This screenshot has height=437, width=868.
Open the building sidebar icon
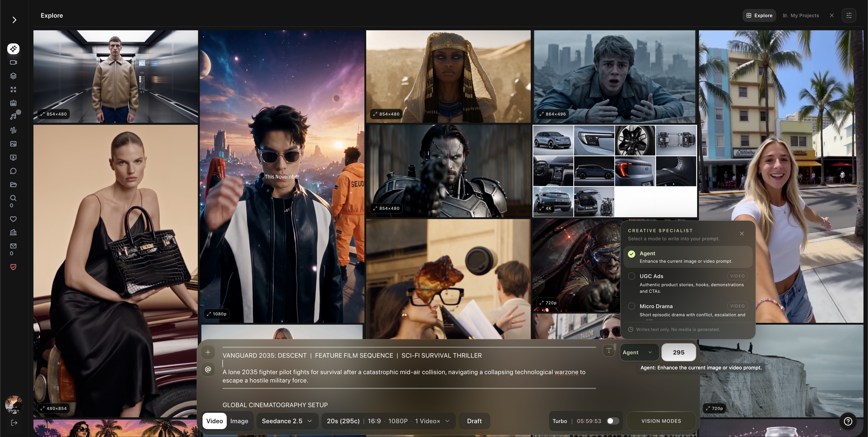coord(13,232)
